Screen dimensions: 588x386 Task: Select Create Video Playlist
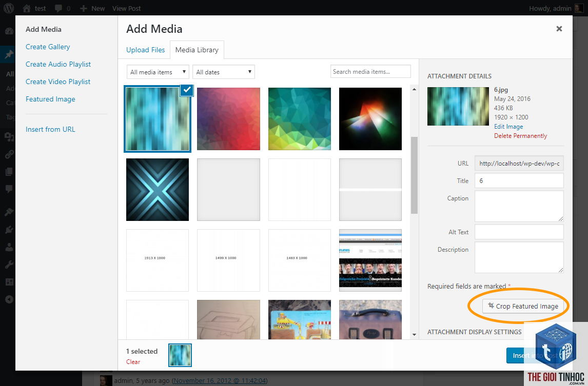pyautogui.click(x=58, y=82)
